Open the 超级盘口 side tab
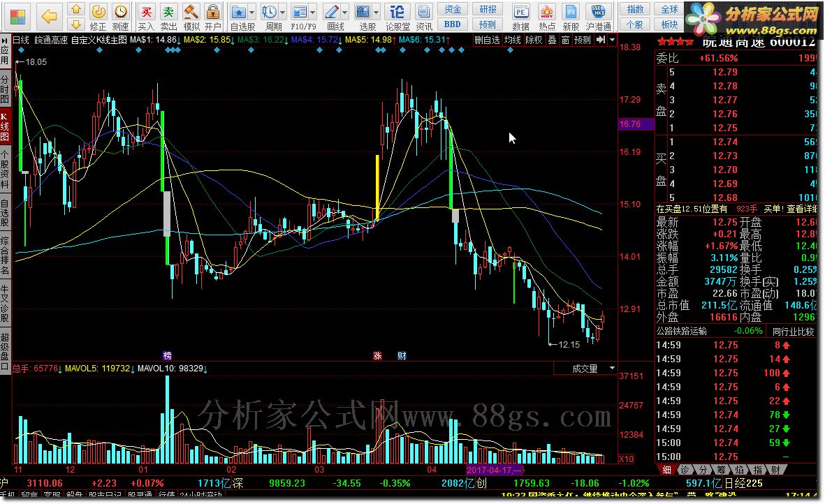The image size is (825, 504). tap(5, 350)
